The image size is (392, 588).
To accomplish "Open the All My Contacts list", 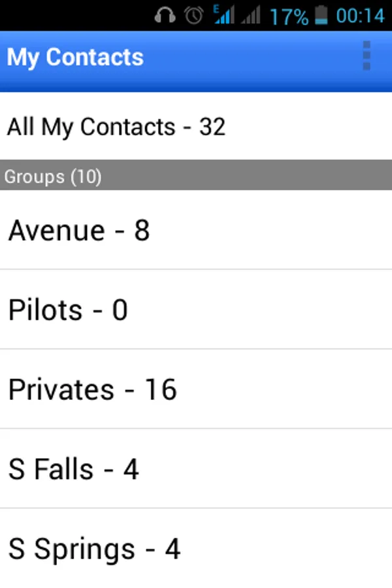I will [x=116, y=127].
